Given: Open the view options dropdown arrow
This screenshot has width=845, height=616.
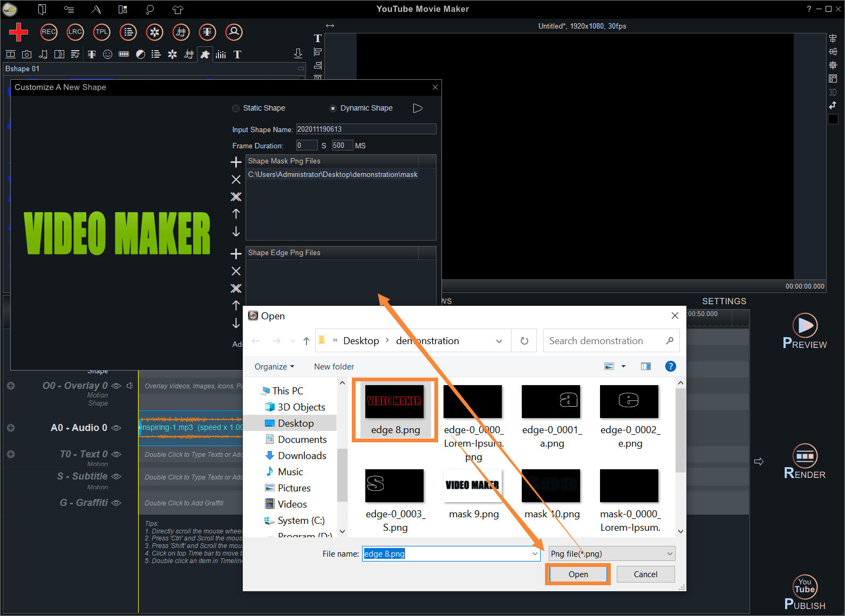Looking at the screenshot, I should coord(623,366).
